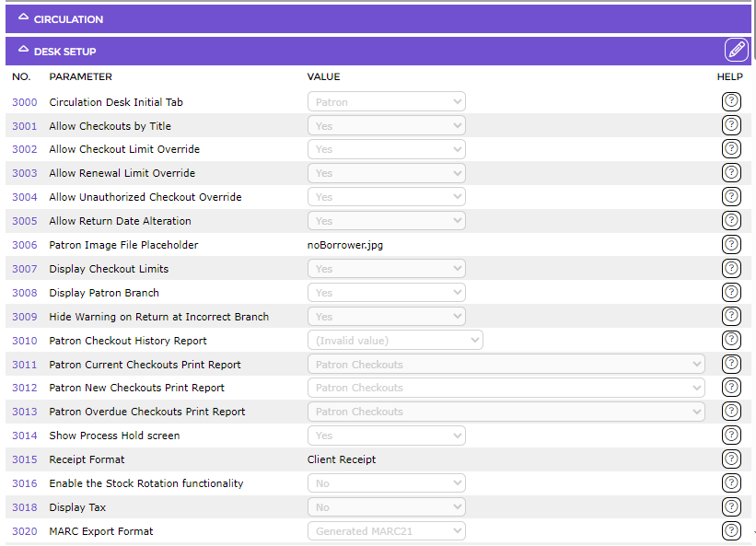Click the Client Receipt value text
Screen dimensions: 756x546
[x=342, y=459]
